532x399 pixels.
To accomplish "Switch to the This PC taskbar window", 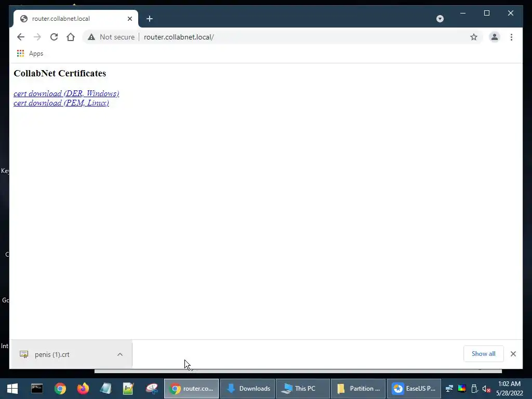I will [x=303, y=389].
